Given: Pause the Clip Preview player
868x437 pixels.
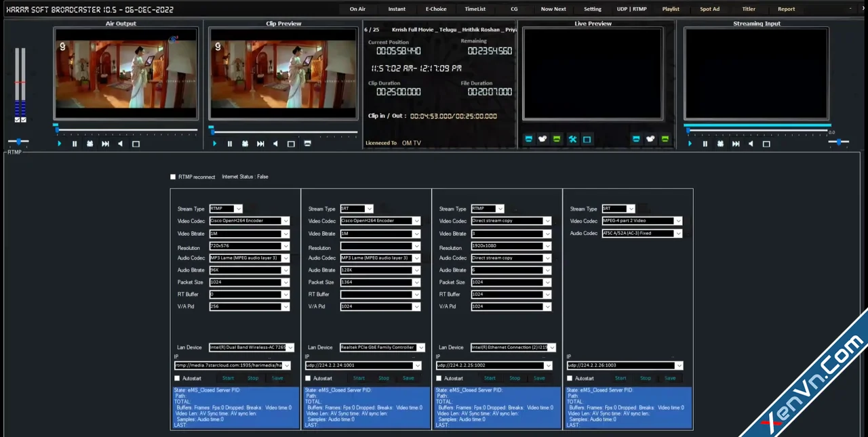Looking at the screenshot, I should (230, 144).
